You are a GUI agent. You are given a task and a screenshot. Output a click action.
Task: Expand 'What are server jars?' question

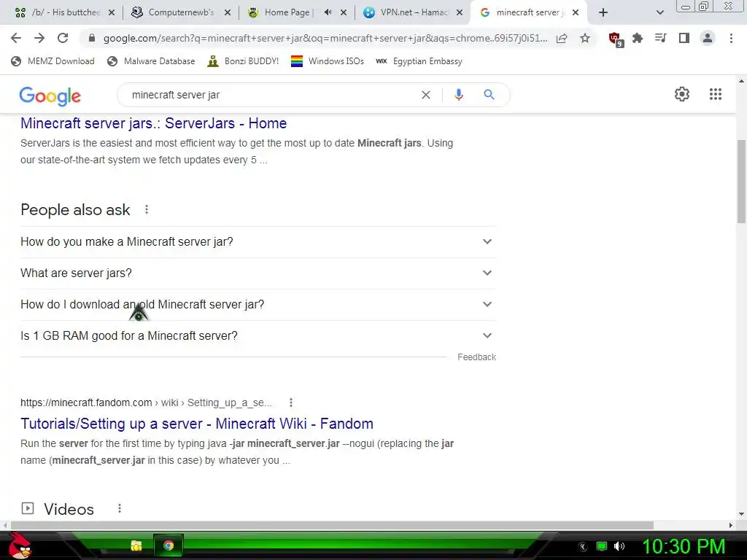(258, 273)
